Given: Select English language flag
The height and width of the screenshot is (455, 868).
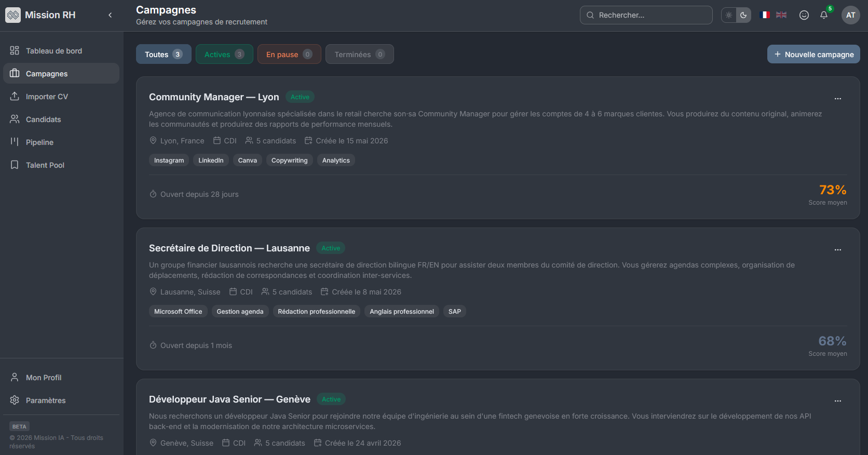Looking at the screenshot, I should 781,15.
